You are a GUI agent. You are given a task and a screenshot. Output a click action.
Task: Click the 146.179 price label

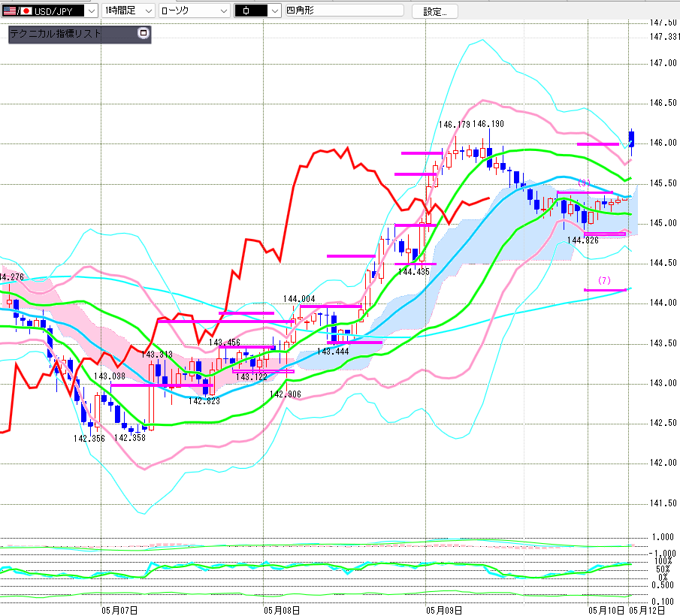coord(455,125)
